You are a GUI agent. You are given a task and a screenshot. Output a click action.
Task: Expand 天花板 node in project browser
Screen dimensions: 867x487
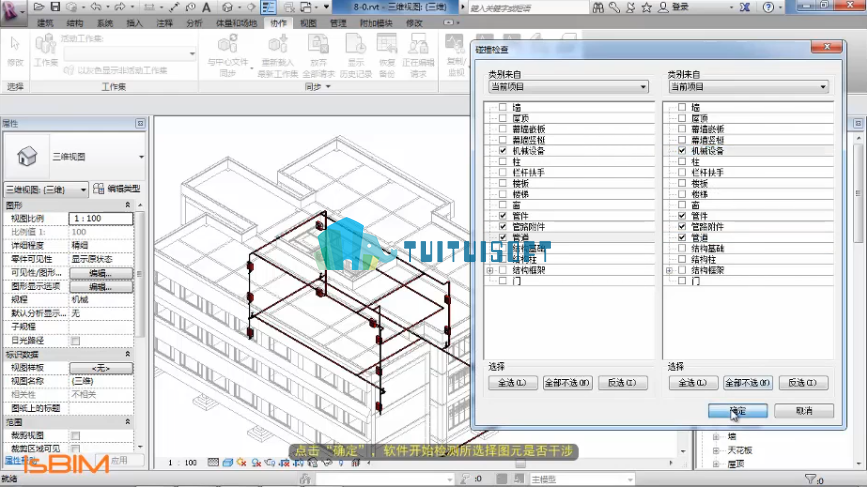pos(716,451)
